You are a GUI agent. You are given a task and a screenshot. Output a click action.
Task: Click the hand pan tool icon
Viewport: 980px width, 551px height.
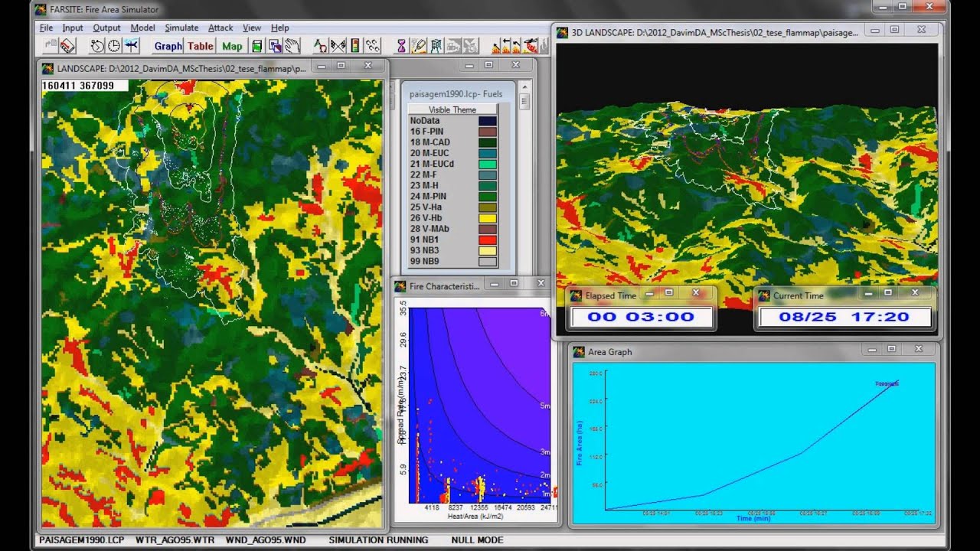(x=292, y=46)
